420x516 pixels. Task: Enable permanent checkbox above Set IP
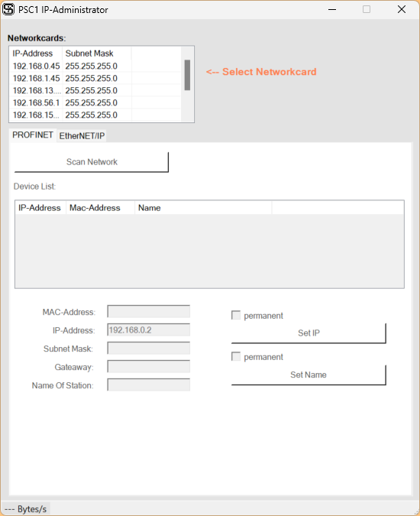(x=236, y=315)
